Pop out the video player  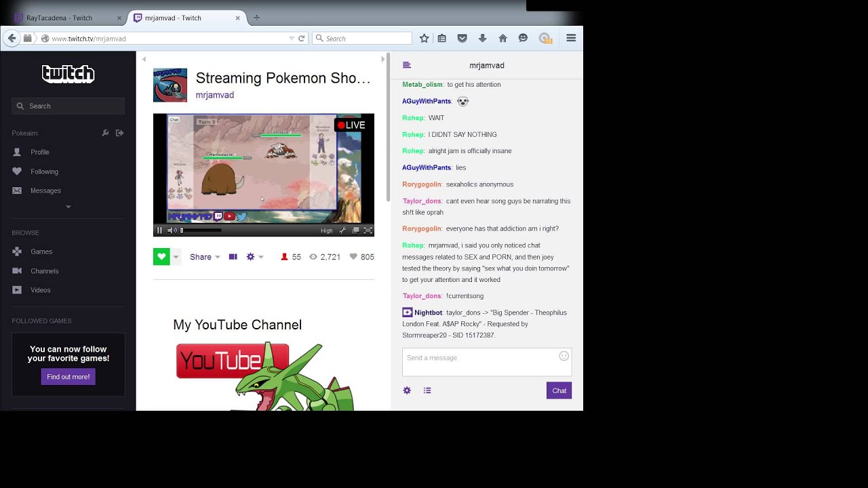click(x=355, y=230)
